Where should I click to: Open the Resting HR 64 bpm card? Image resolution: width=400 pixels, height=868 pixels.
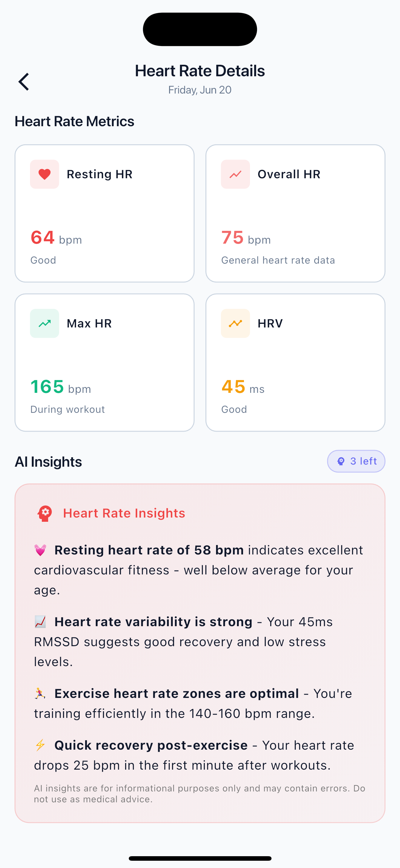click(105, 214)
